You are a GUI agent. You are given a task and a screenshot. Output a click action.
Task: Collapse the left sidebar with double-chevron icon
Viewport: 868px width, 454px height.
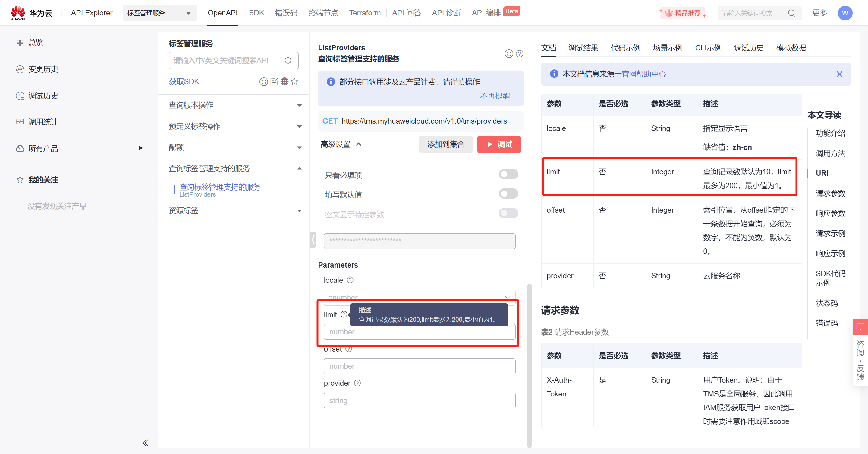tap(146, 443)
